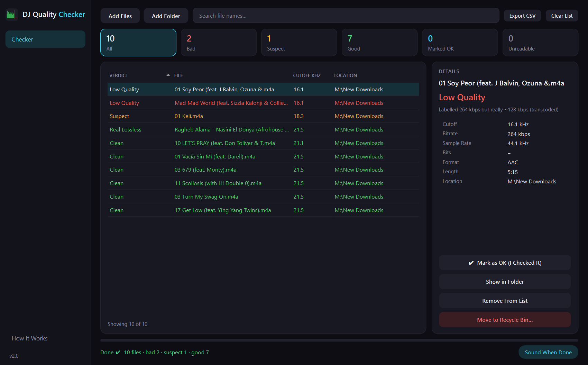The height and width of the screenshot is (365, 588).
Task: Select the All filter card
Action: pos(138,42)
